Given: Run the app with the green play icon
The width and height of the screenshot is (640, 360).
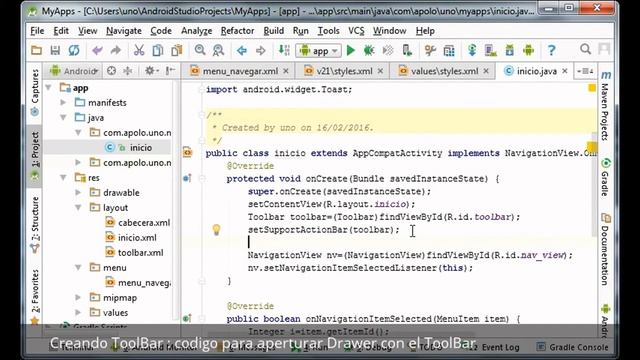Looking at the screenshot, I should pos(351,51).
